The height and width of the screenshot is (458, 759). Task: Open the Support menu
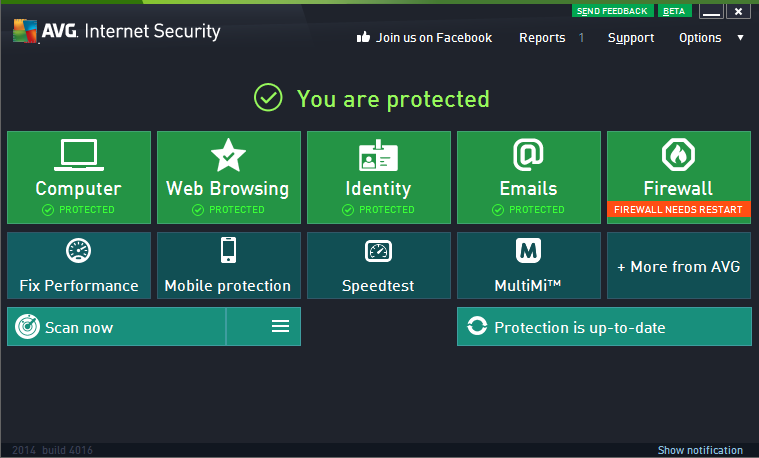pos(631,38)
